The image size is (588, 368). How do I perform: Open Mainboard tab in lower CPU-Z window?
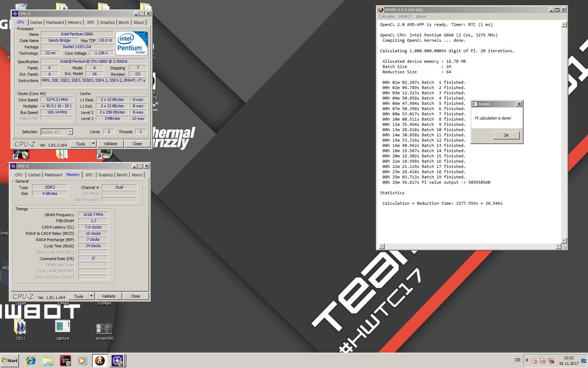(x=53, y=175)
